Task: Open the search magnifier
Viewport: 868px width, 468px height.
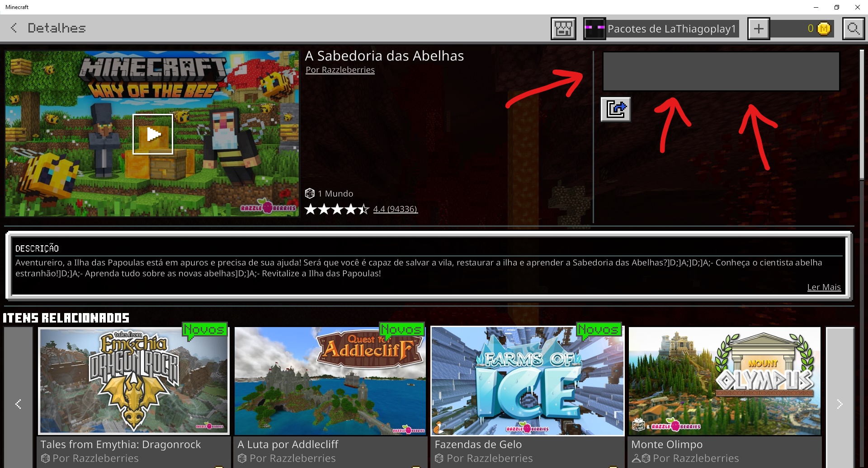Action: pos(854,29)
